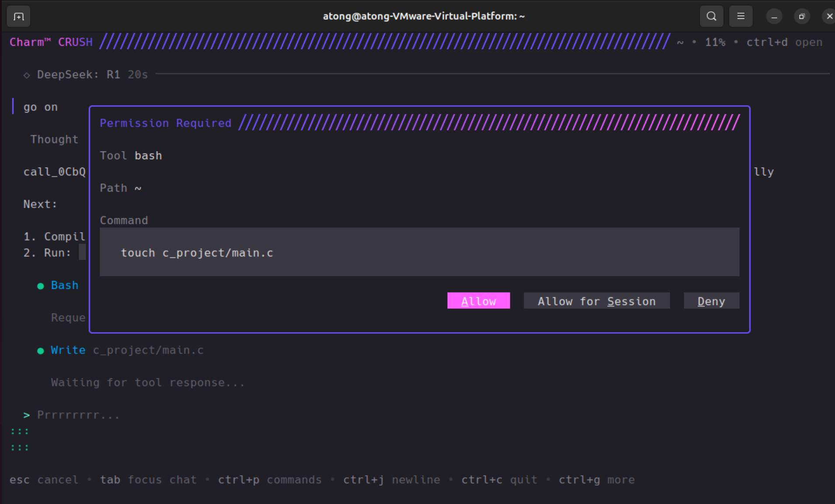Allow the bash command once
Image resolution: width=835 pixels, height=504 pixels.
pos(479,301)
